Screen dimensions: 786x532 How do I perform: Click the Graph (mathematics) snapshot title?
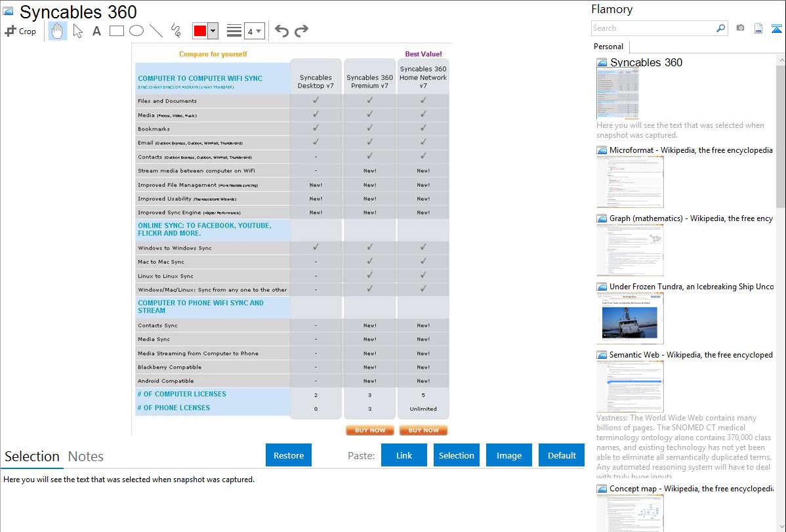[x=691, y=218]
